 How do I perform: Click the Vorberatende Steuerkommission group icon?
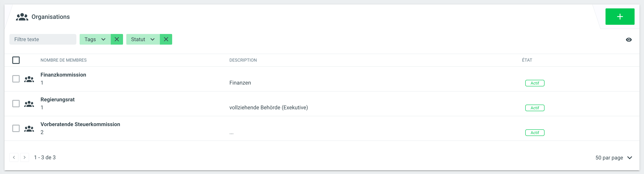(29, 129)
